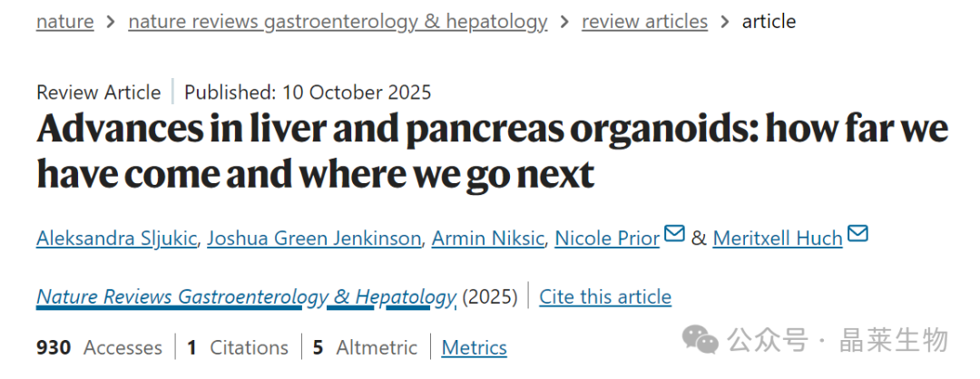
Task: Click the WeChat logo icon in the watermark
Action: point(700,340)
